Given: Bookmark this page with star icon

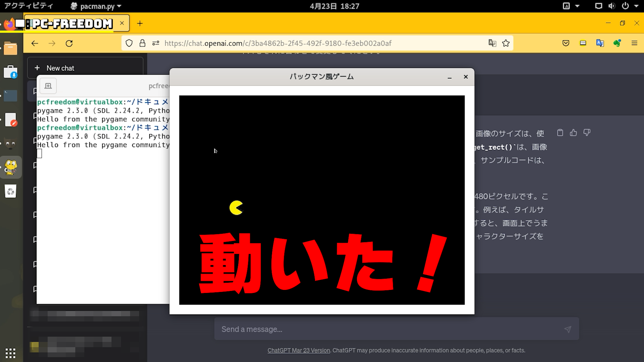Looking at the screenshot, I should tap(506, 43).
